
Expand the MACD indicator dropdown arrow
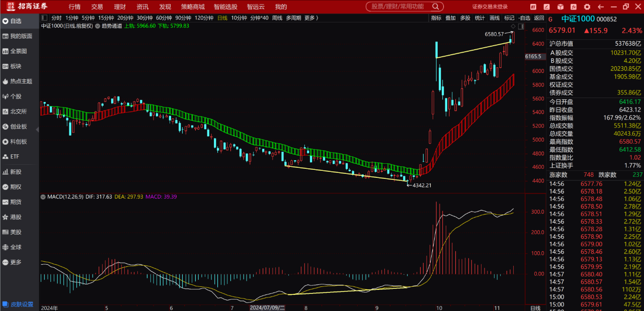(43, 196)
